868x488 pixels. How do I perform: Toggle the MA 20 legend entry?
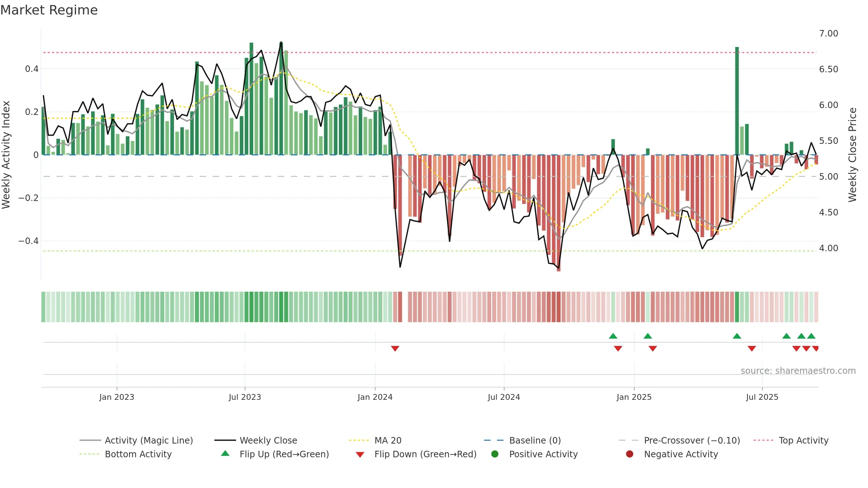[375, 440]
